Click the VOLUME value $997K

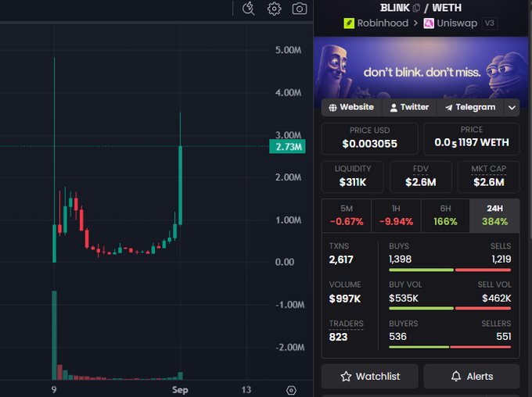tap(345, 299)
